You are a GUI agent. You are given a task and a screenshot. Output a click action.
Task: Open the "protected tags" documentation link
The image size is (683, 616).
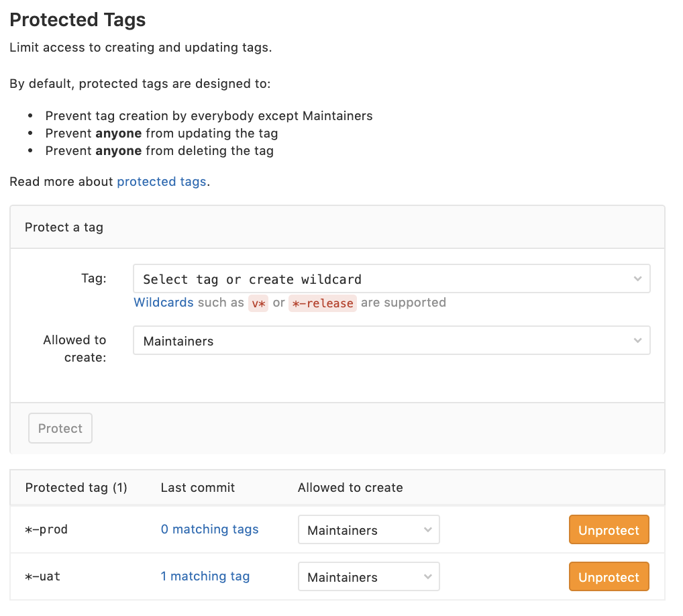[161, 182]
